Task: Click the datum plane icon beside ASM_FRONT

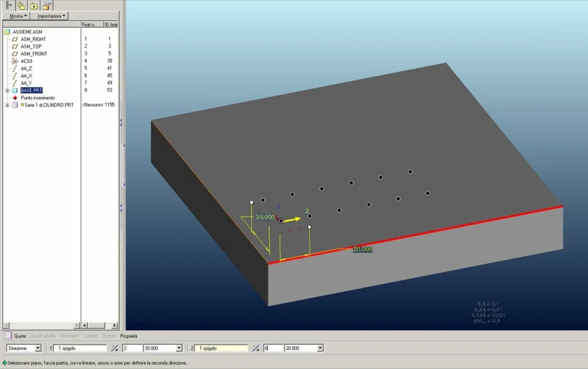Action: [14, 54]
